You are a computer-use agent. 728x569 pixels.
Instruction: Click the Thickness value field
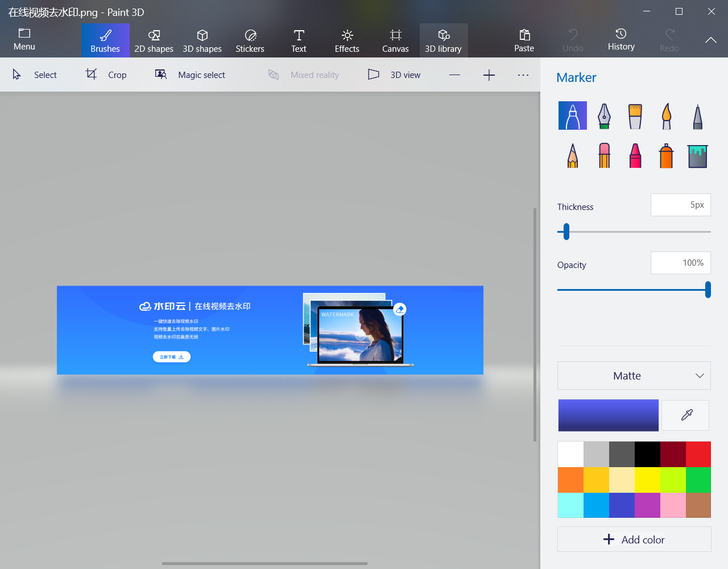[681, 205]
